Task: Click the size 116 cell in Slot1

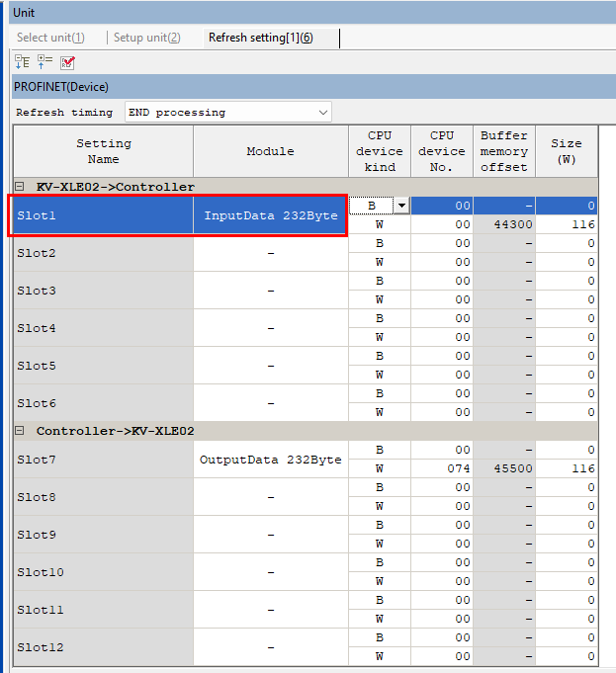Action: pos(567,224)
